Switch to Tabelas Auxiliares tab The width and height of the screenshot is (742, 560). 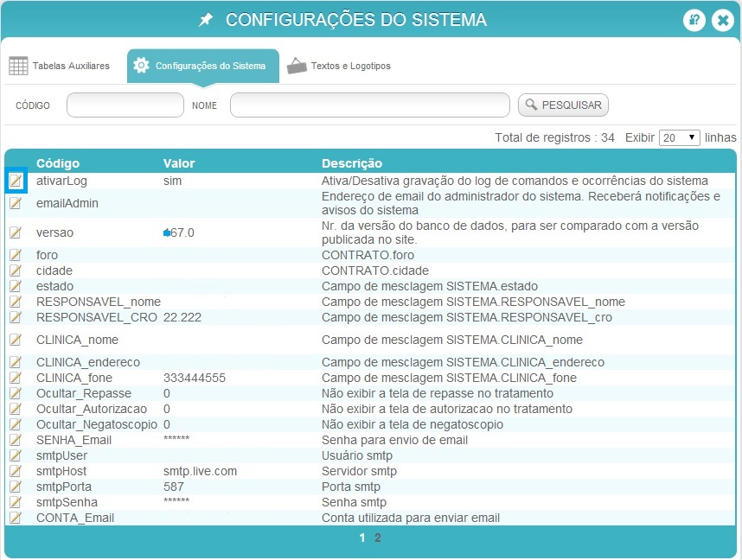click(60, 66)
